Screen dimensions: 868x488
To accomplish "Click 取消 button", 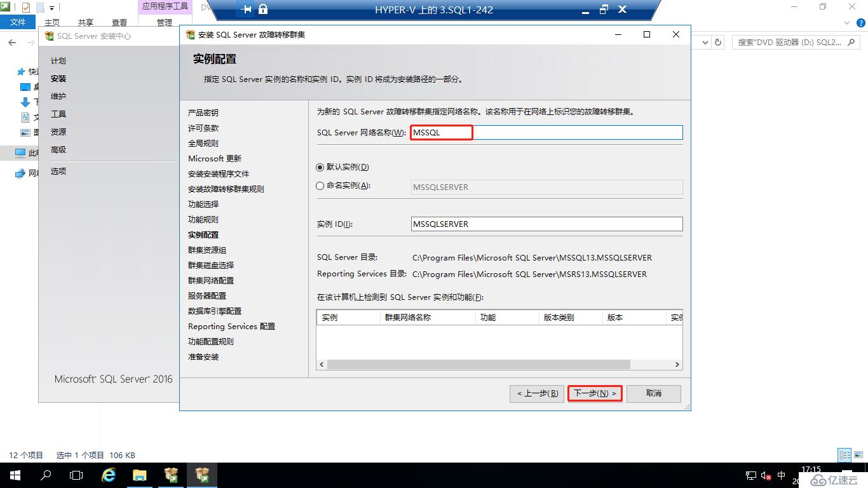I will [x=654, y=393].
